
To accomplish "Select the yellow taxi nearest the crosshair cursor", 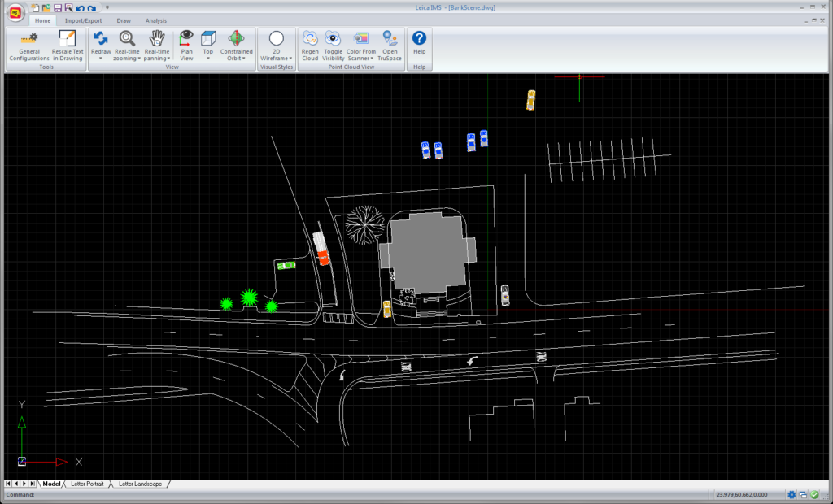I will (530, 100).
